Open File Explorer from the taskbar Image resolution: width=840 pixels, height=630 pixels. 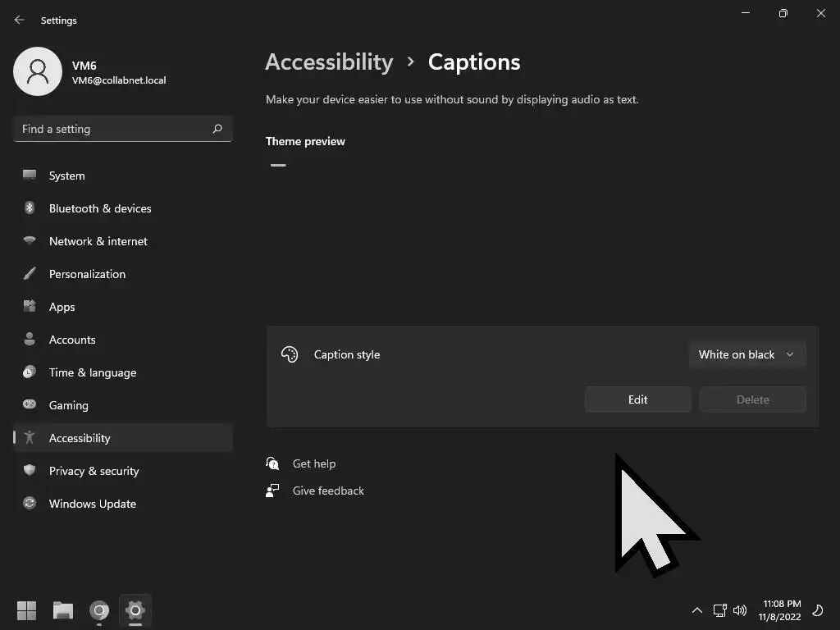click(x=63, y=610)
